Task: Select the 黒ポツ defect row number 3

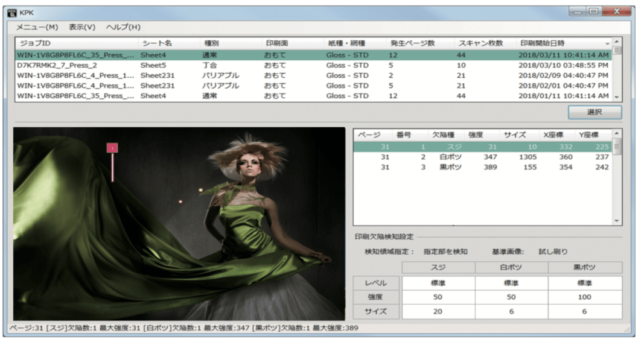Action: 483,167
